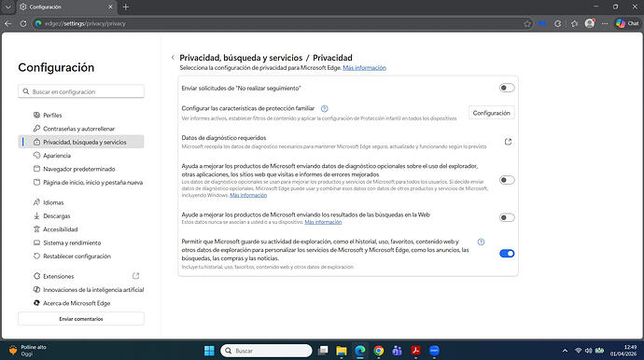
Task: Click the blue extension icon in toolbar
Action: [x=542, y=24]
